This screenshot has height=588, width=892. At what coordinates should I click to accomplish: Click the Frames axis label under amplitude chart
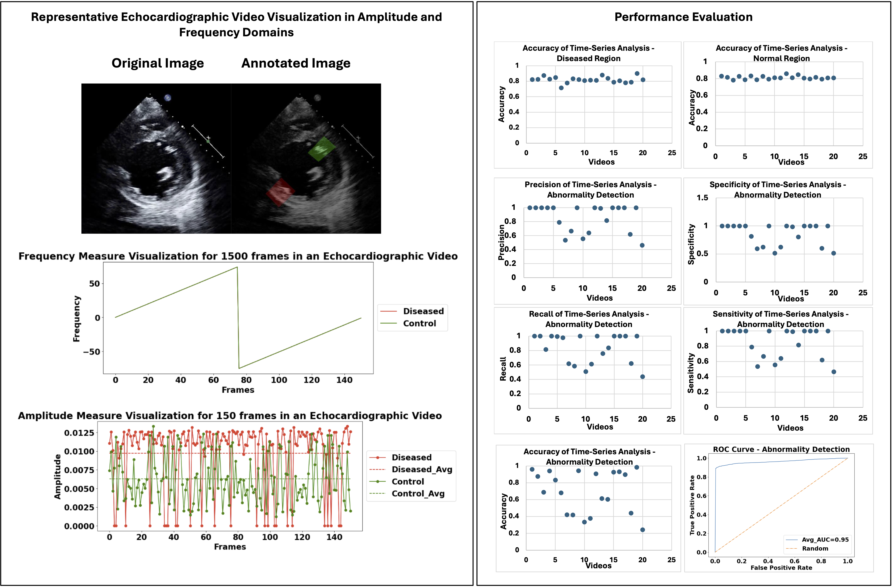tap(230, 547)
